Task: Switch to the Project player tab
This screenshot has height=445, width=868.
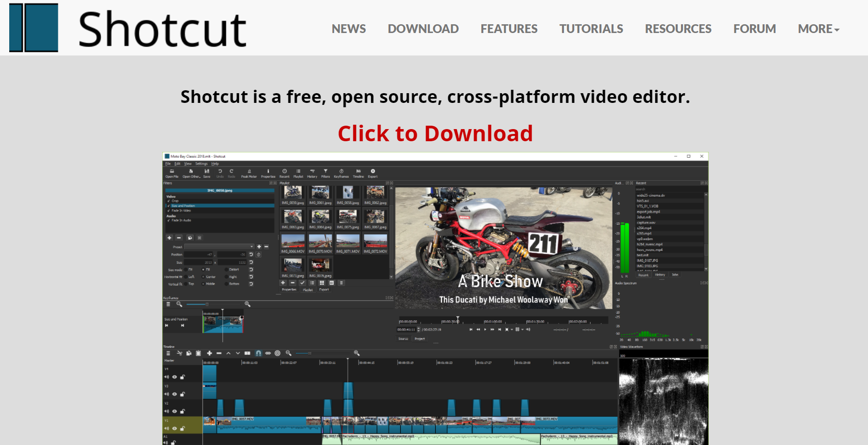Action: 420,339
